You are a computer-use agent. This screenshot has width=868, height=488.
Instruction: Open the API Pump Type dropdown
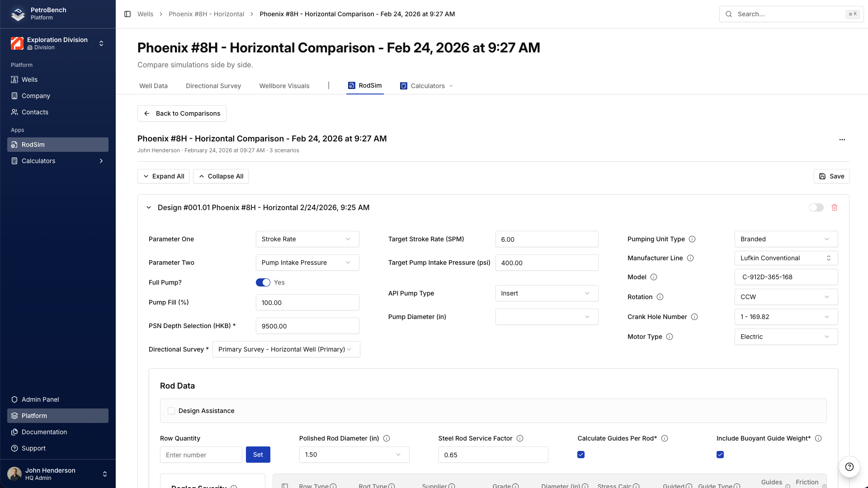pos(547,293)
